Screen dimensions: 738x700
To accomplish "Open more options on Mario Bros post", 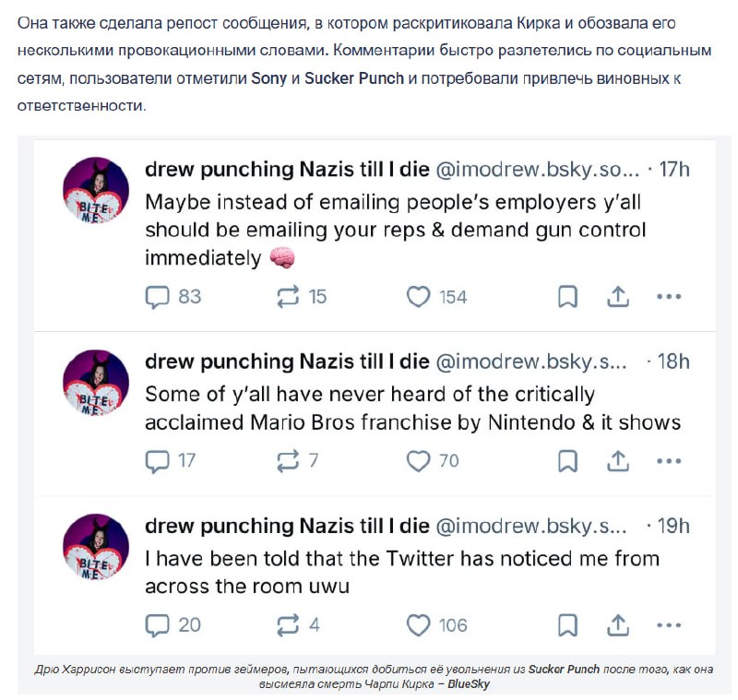I will [x=668, y=460].
